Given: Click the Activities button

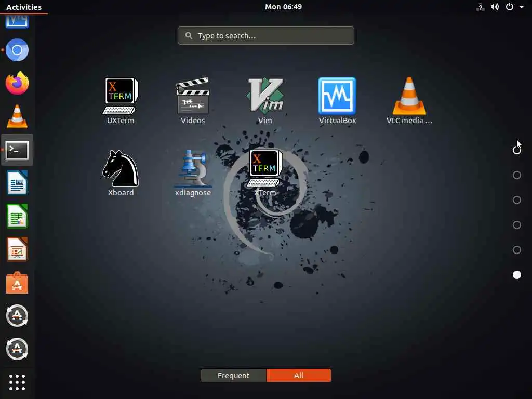Looking at the screenshot, I should [x=24, y=7].
